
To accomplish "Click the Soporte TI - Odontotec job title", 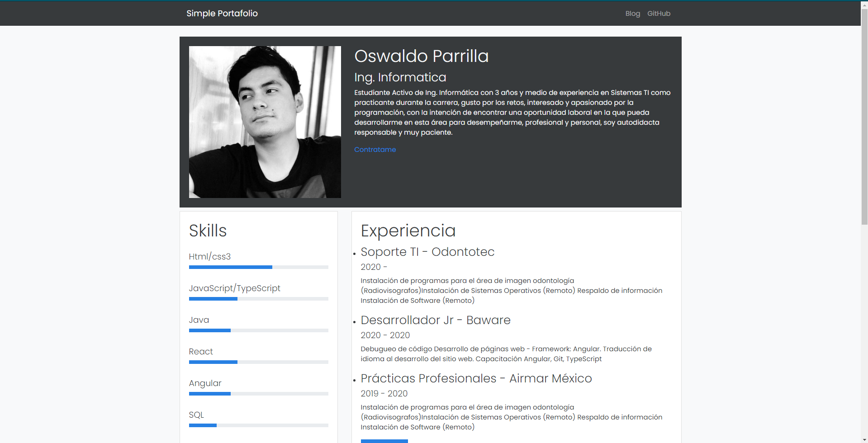I will point(427,252).
